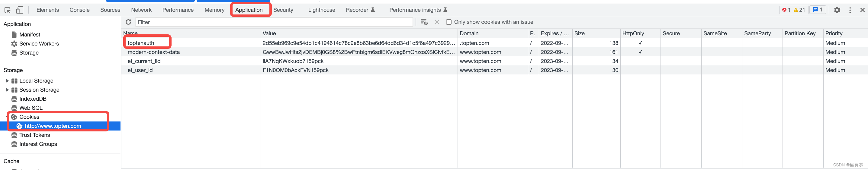Select the toptenauth cookie row
The image size is (868, 170).
tap(141, 43)
